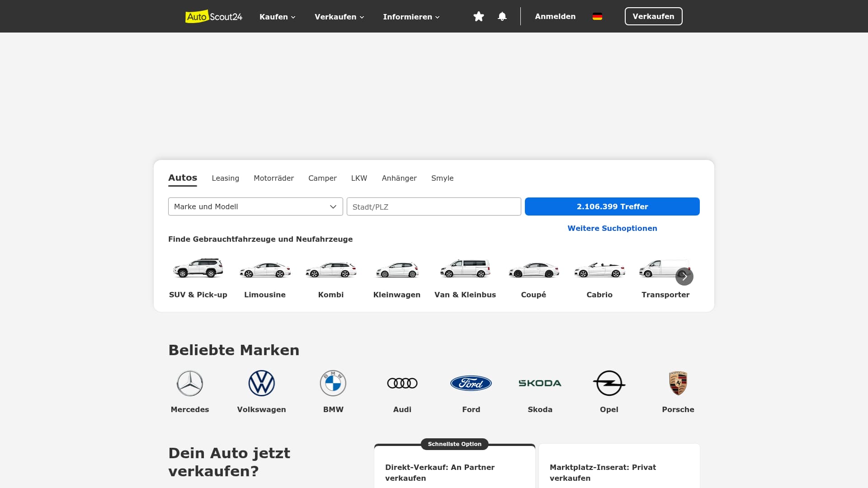The image size is (868, 488).
Task: Switch to the Autos tab
Action: click(x=183, y=178)
